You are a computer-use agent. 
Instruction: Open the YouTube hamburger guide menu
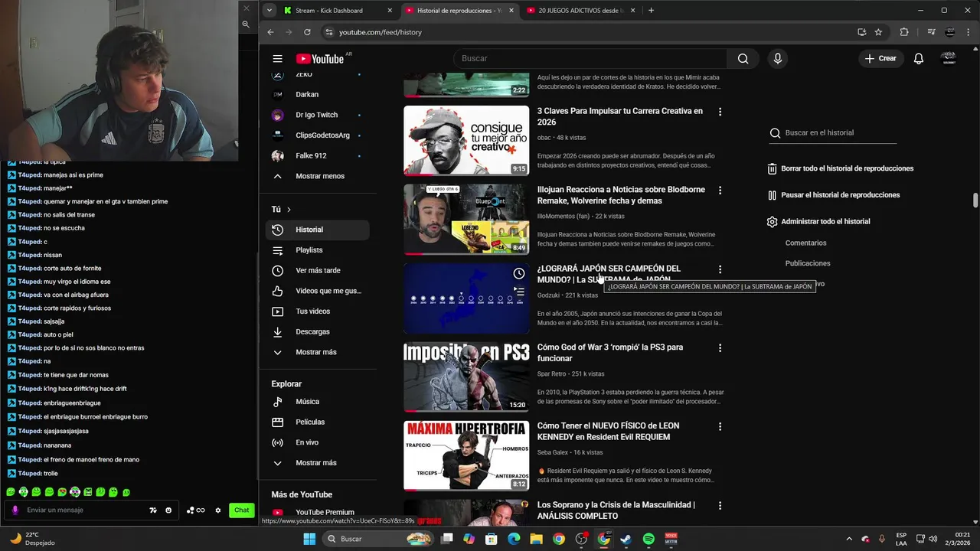click(x=277, y=59)
